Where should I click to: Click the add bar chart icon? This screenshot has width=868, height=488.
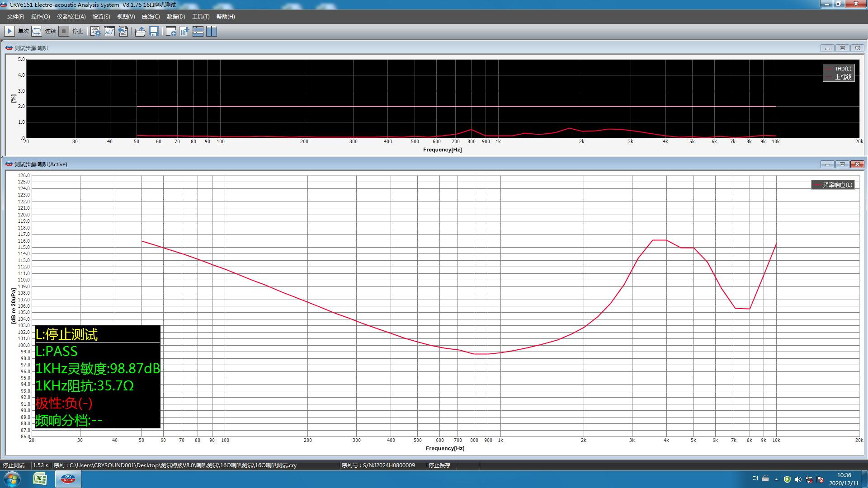click(184, 31)
